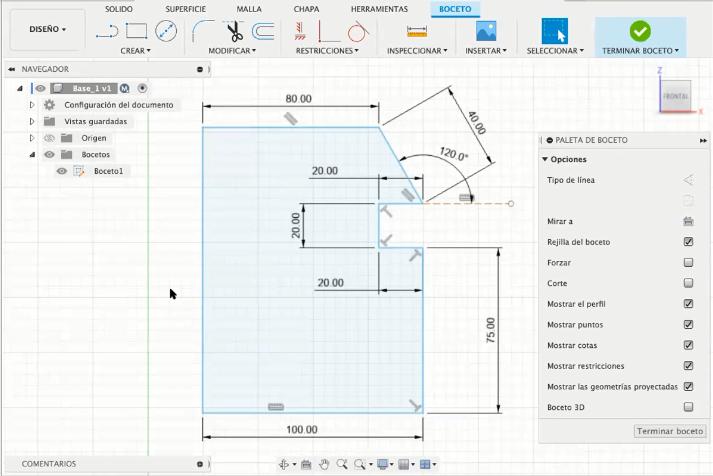Click the Select window icon
This screenshot has width=713, height=476.
[x=554, y=31]
